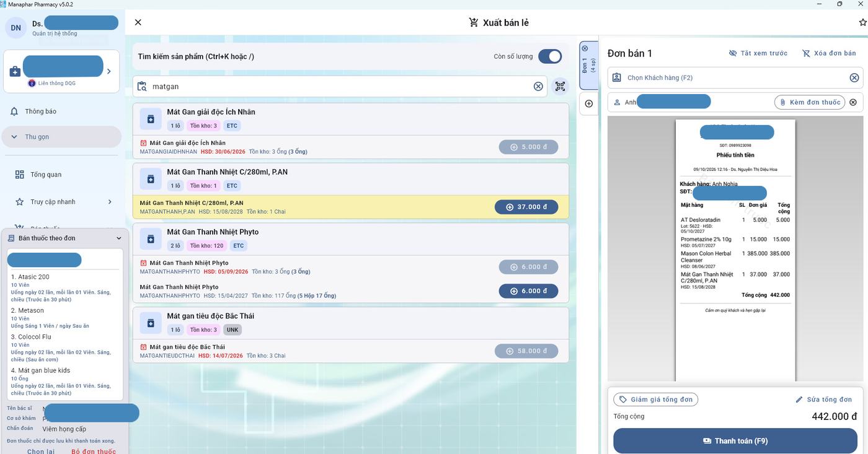
Task: Edit total with Sửa tổng đơn
Action: click(x=824, y=399)
